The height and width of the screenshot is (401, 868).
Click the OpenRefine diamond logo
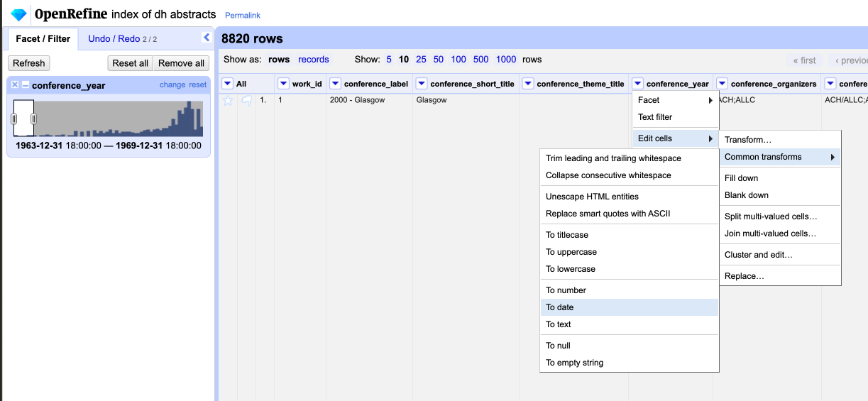[x=18, y=14]
